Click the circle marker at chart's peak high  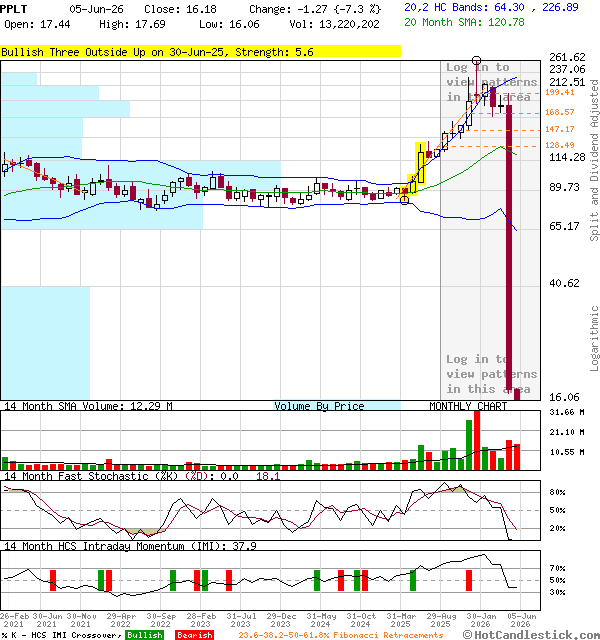click(x=476, y=61)
